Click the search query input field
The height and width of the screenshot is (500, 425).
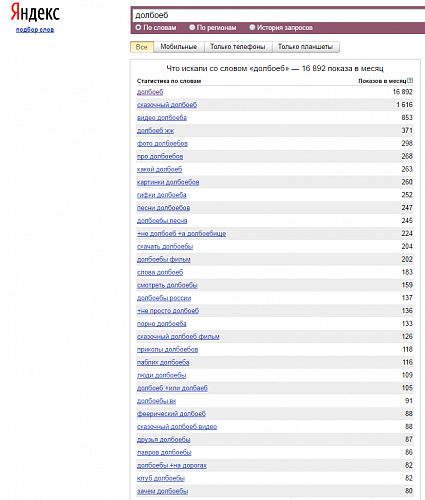tap(279, 15)
